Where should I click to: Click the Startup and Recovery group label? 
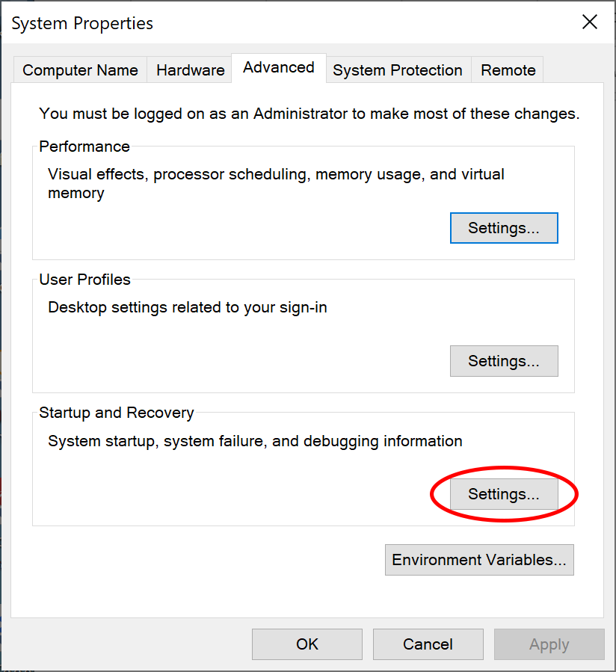click(x=116, y=413)
